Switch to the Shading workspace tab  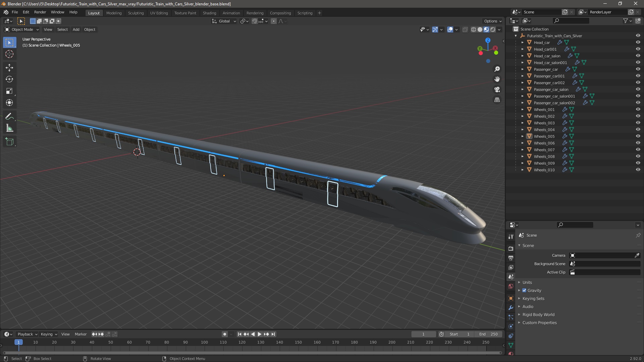click(209, 13)
